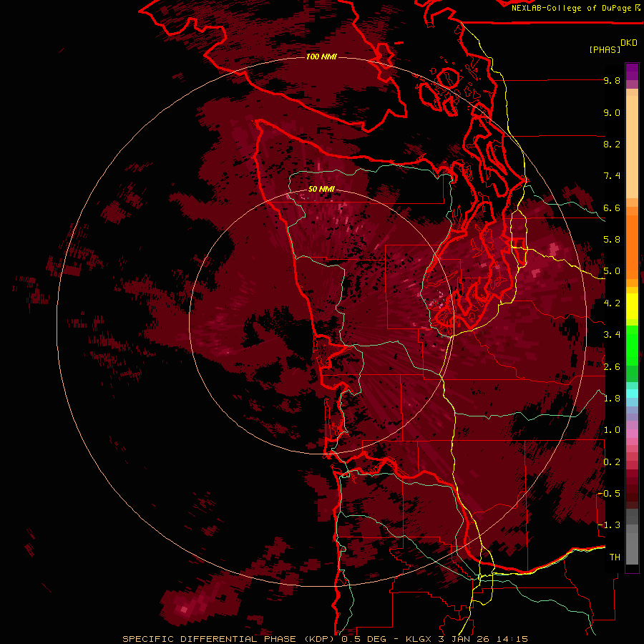Click the 5.0 value on color scale
Screen dimensions: 644x644
(612, 271)
